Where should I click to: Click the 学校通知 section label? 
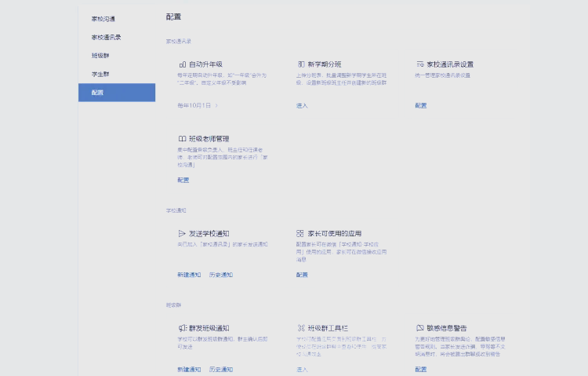click(176, 210)
